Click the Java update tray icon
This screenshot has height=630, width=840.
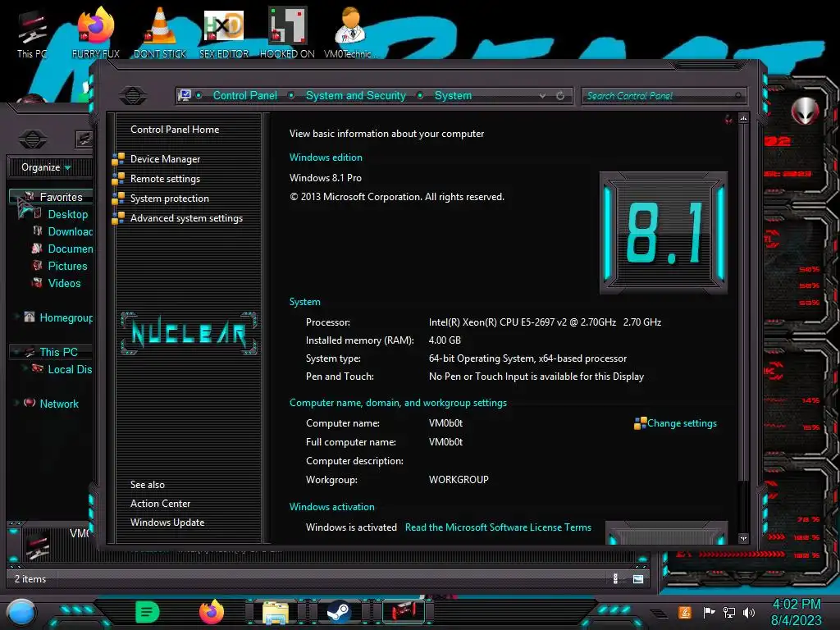(684, 612)
